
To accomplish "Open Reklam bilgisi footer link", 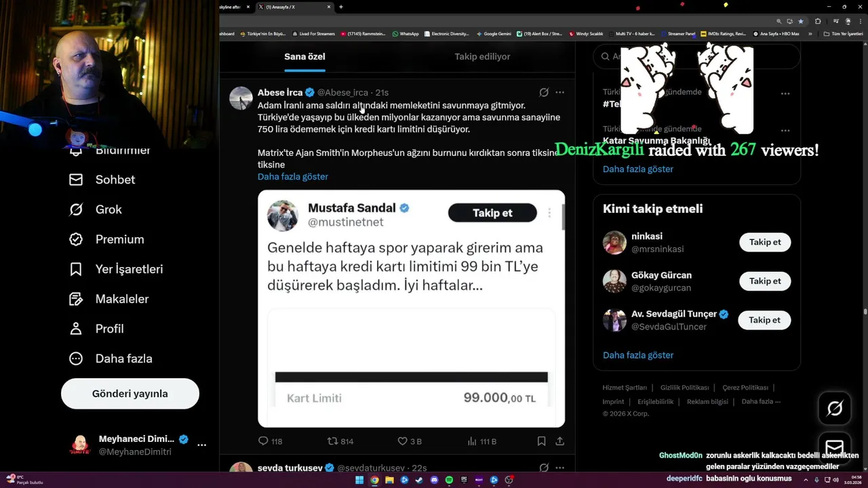I will pyautogui.click(x=707, y=402).
